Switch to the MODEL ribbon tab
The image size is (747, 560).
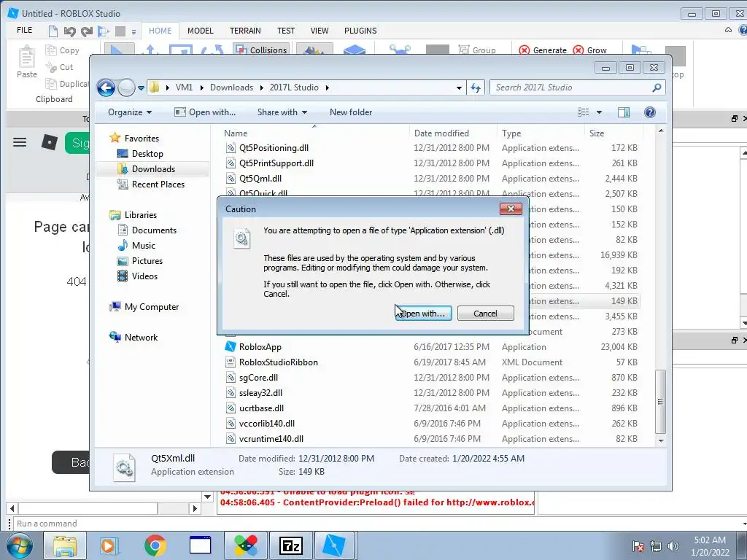tap(200, 31)
